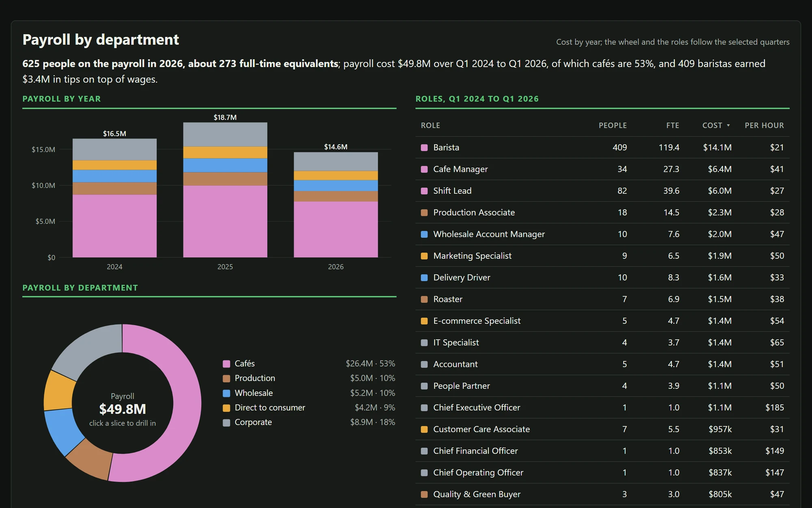
Task: Select Quality & Green Buyer row
Action: pyautogui.click(x=603, y=494)
